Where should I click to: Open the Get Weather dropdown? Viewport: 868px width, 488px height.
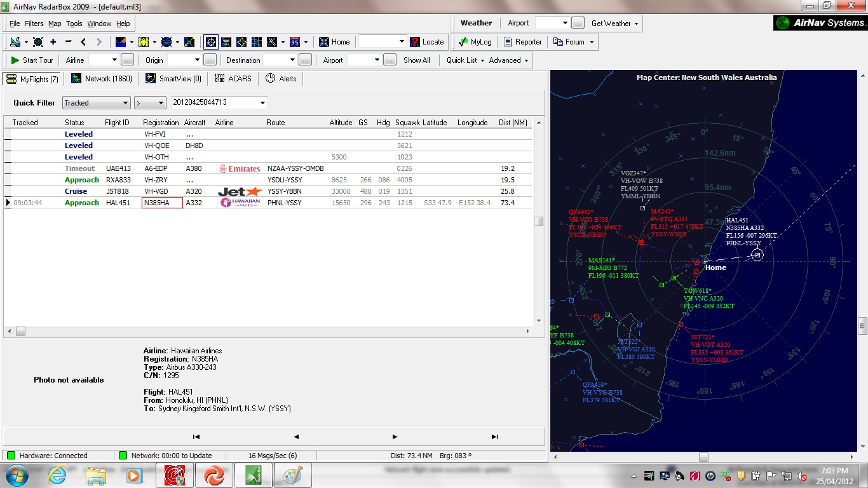click(614, 23)
